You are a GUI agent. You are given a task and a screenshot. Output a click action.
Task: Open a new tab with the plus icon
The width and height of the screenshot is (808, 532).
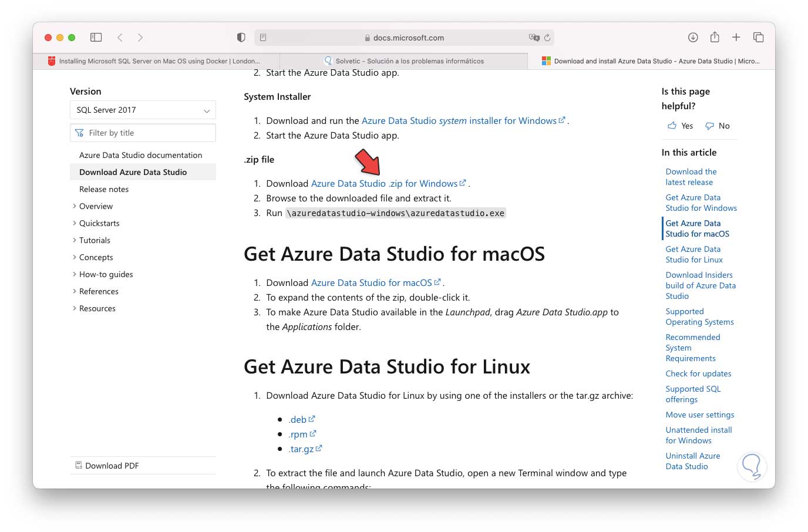coord(736,36)
